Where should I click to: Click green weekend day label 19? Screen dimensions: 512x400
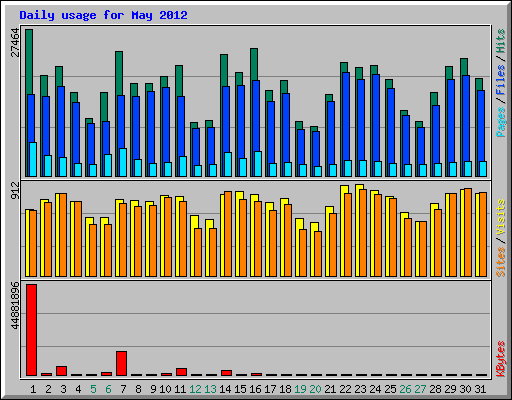300,389
